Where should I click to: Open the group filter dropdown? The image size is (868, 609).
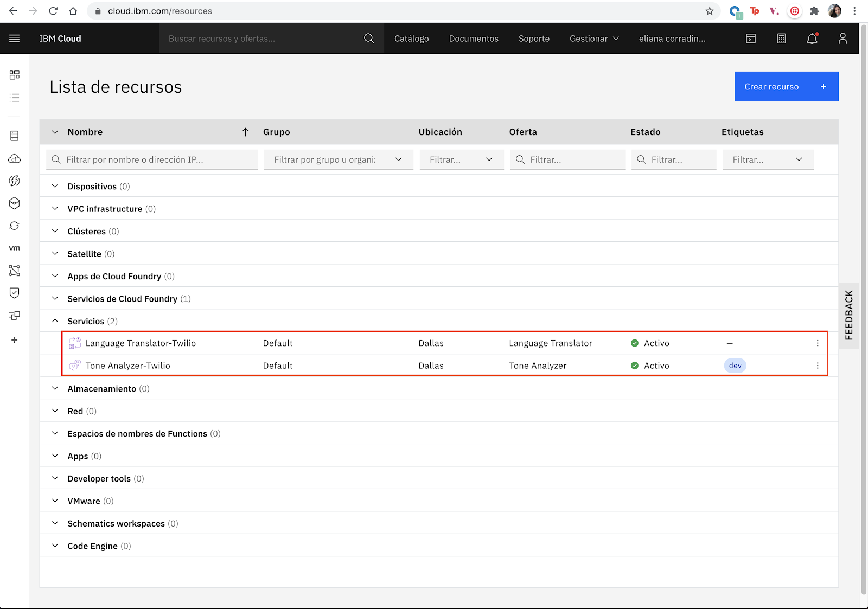point(339,159)
